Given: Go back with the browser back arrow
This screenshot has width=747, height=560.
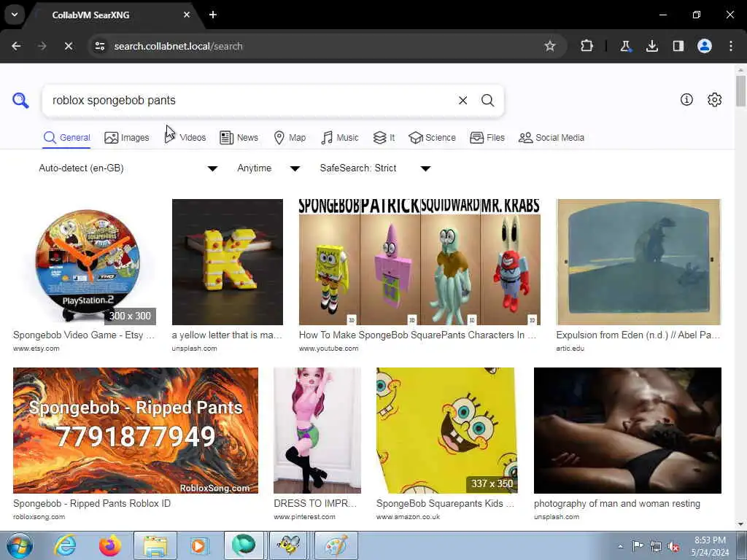Looking at the screenshot, I should click(x=16, y=46).
